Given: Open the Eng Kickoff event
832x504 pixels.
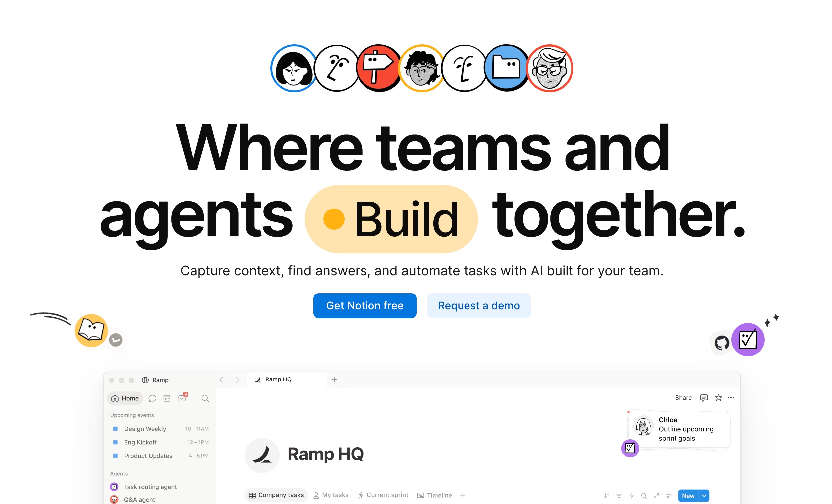Looking at the screenshot, I should [x=159, y=442].
